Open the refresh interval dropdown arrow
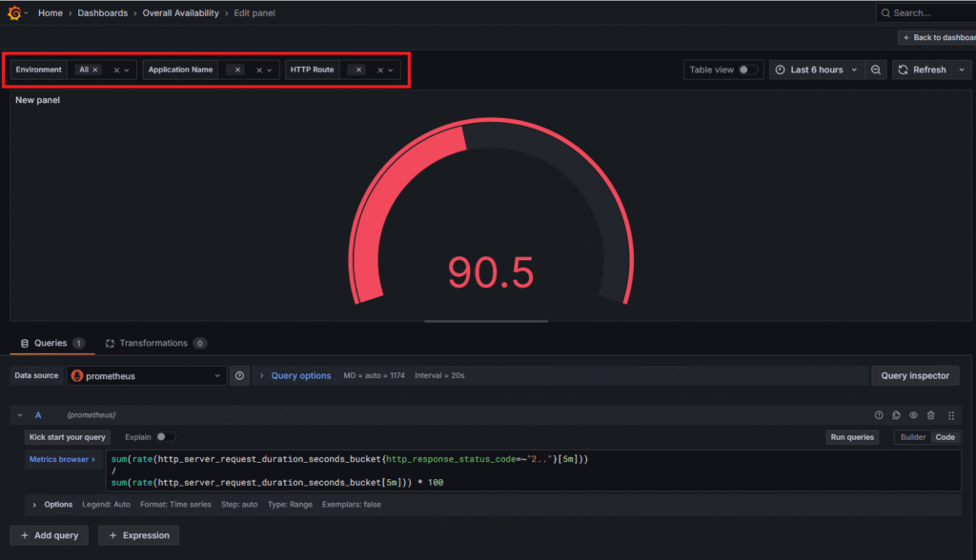976x560 pixels. [x=962, y=70]
